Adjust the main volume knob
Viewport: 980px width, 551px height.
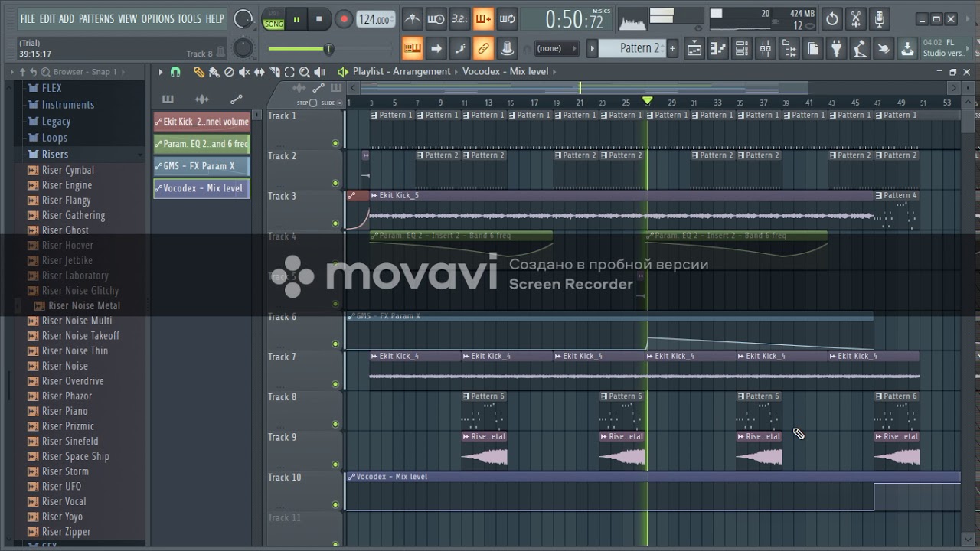click(x=243, y=20)
